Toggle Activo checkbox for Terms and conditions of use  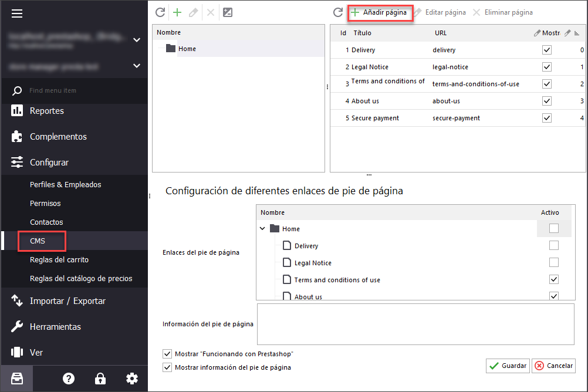click(554, 279)
